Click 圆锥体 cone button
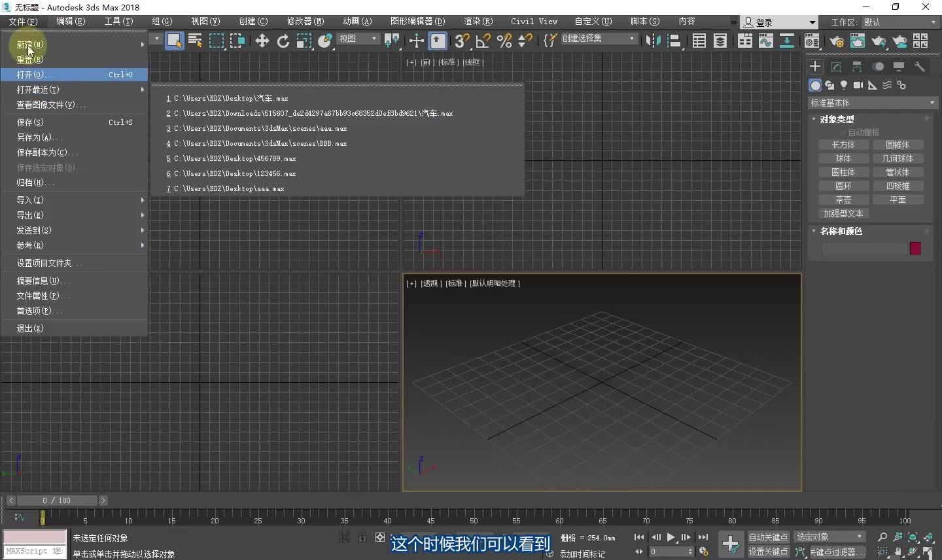Viewport: 942px width, 560px height. pyautogui.click(x=898, y=145)
